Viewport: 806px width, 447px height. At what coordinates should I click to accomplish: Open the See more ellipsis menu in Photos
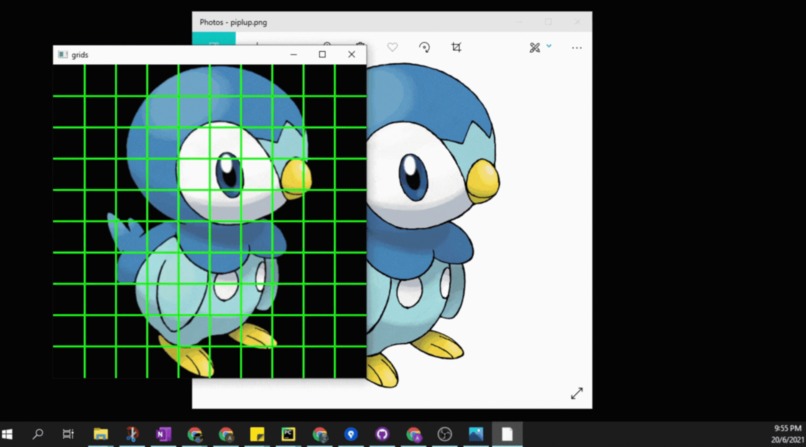tap(577, 48)
